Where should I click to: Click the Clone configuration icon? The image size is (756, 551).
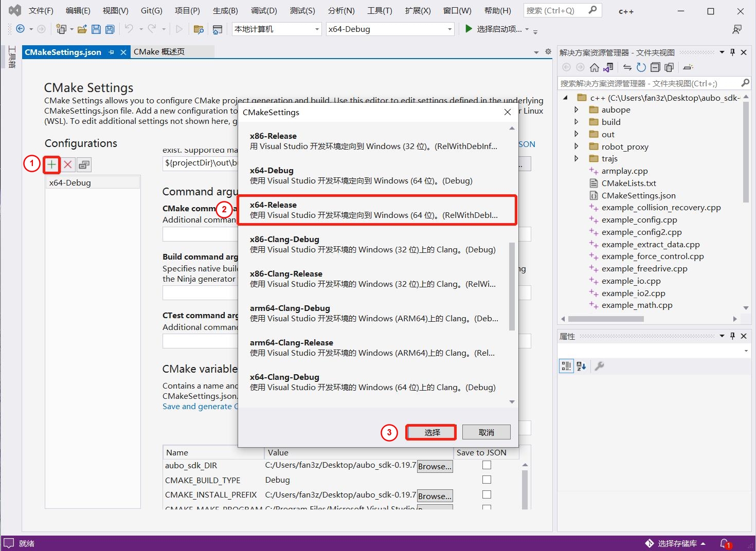click(84, 164)
